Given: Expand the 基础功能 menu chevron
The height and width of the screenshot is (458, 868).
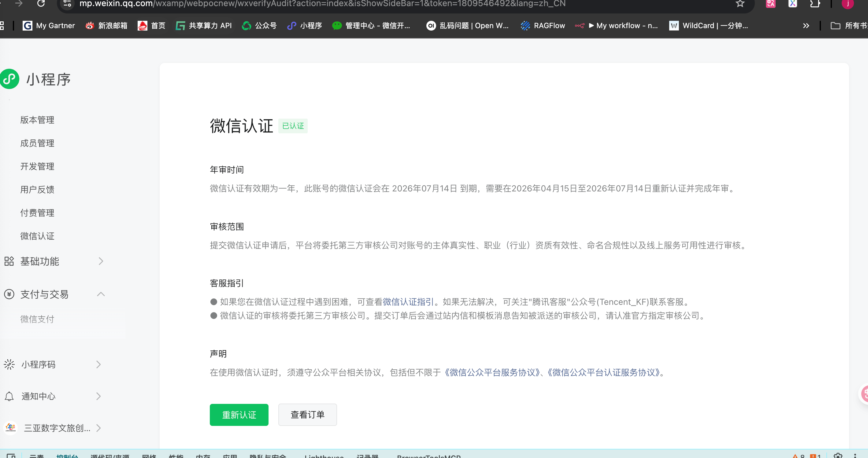Looking at the screenshot, I should pyautogui.click(x=101, y=261).
